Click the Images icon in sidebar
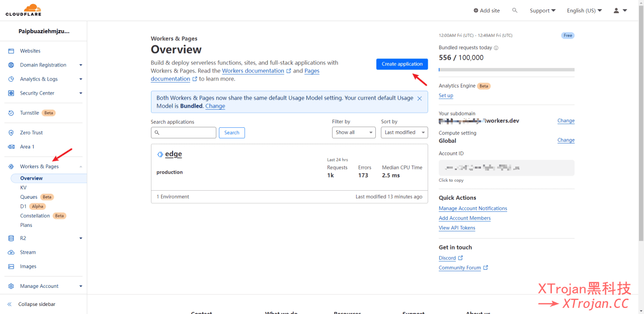 click(x=11, y=266)
